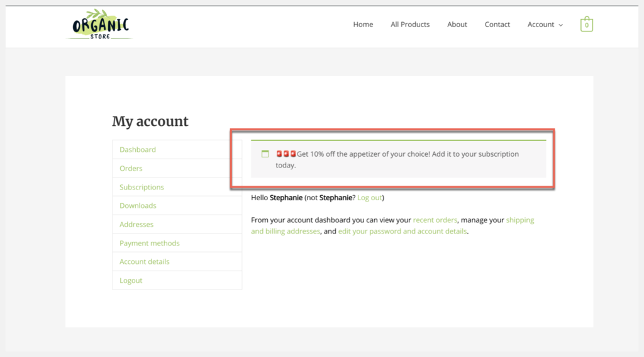Click Logout in the account sidebar

[131, 280]
